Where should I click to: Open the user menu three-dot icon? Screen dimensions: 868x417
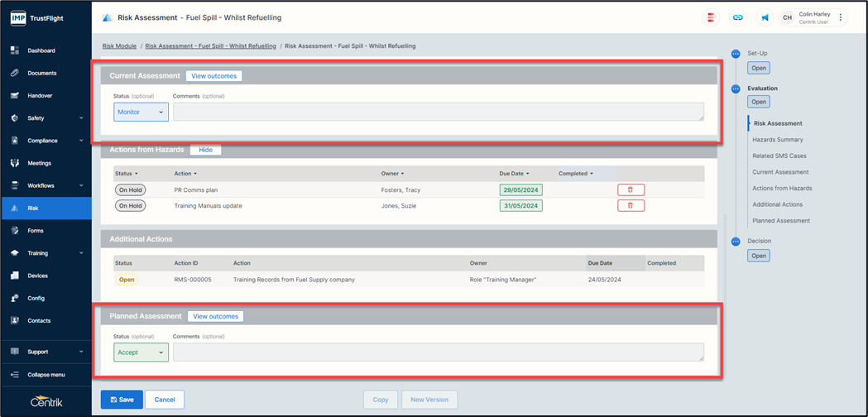click(x=841, y=17)
